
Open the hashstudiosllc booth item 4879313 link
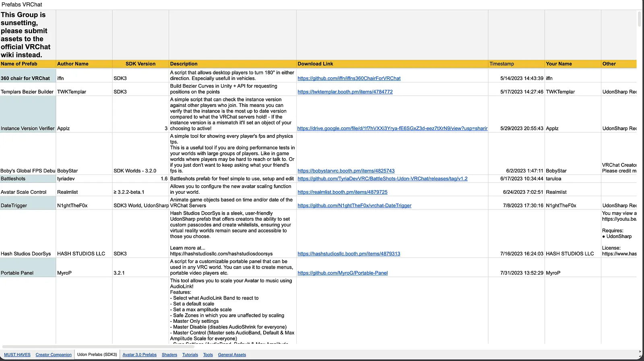tap(349, 254)
